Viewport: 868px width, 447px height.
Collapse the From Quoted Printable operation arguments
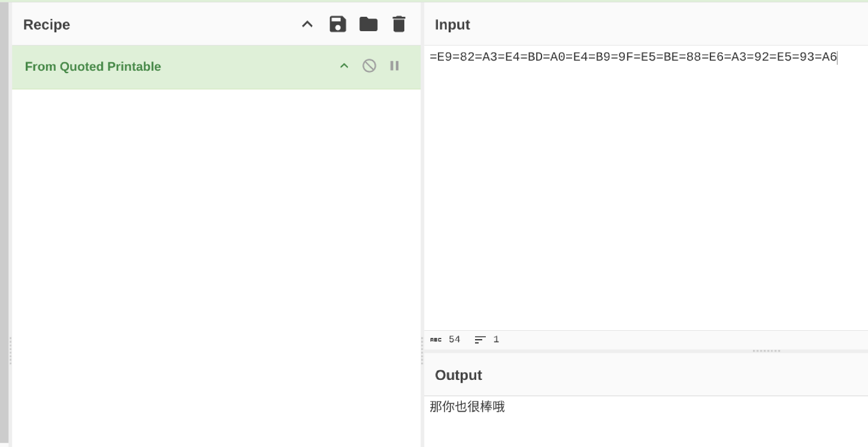[344, 66]
